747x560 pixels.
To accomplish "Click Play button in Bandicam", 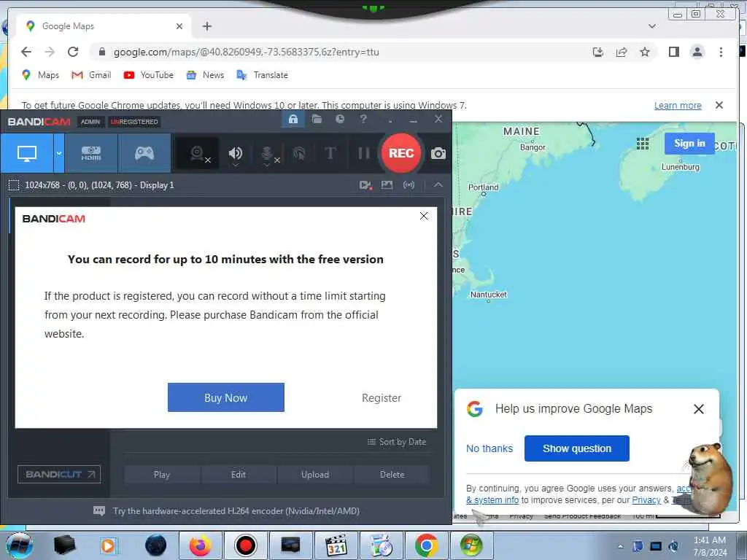I will (x=162, y=475).
